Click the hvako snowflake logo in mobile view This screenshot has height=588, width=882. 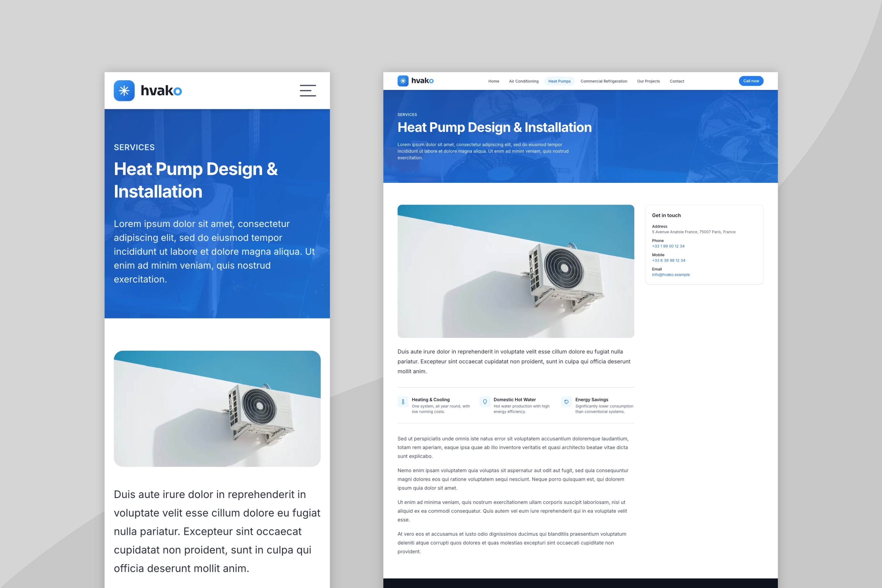tap(124, 90)
